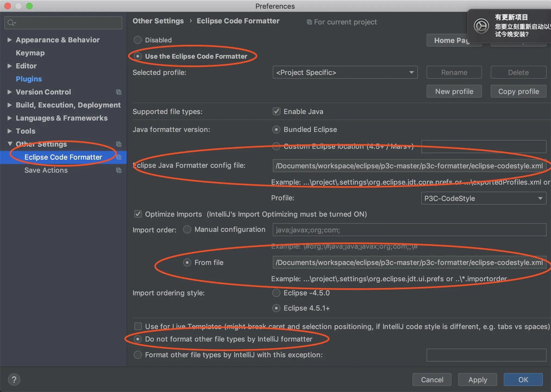Click the help question mark icon
The width and height of the screenshot is (551, 392).
click(x=14, y=380)
